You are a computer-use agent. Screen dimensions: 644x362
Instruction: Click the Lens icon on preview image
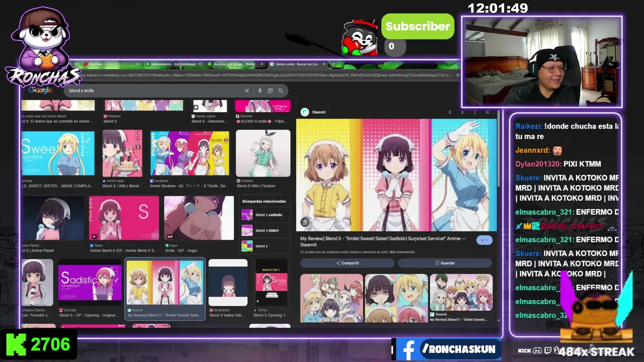coord(305,222)
